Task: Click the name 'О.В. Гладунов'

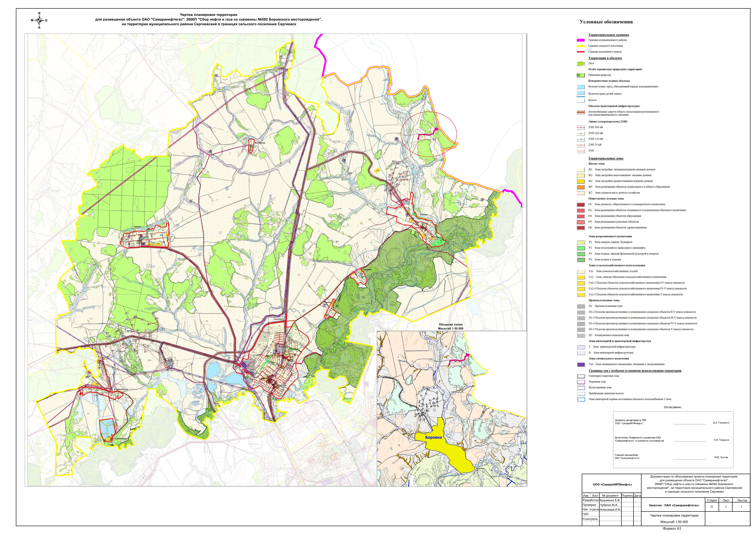Action: (721, 440)
